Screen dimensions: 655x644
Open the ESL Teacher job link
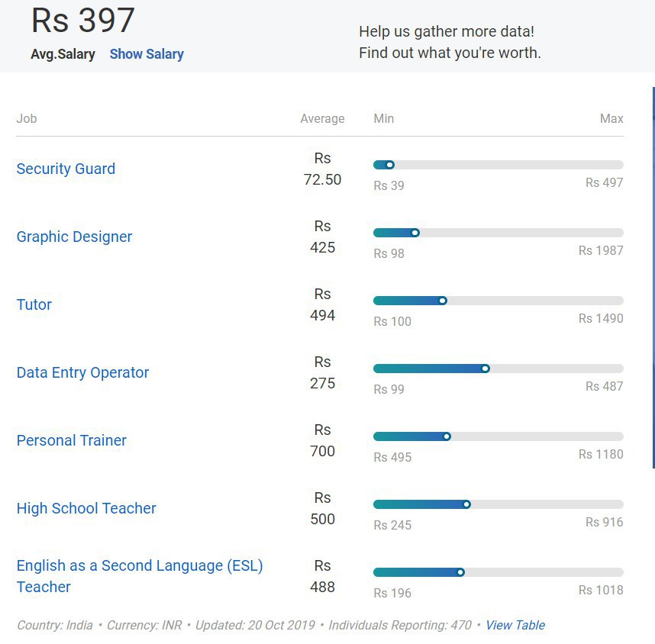(x=140, y=576)
